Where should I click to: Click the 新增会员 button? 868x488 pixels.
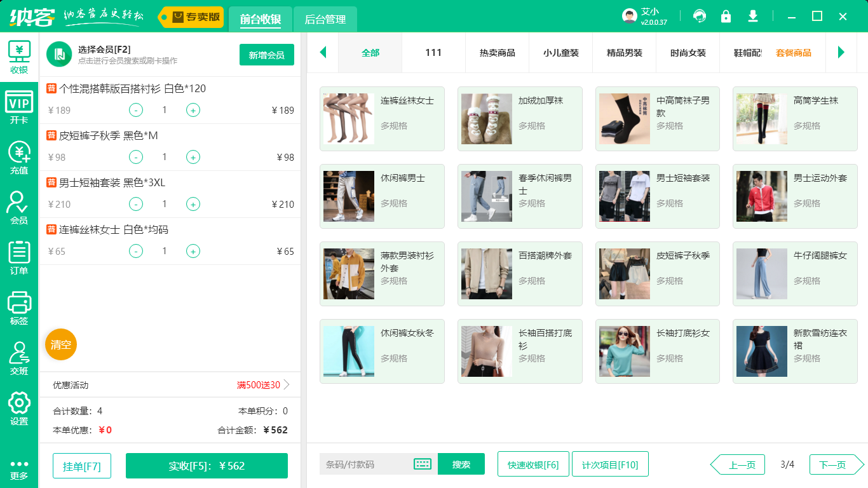[x=266, y=55]
